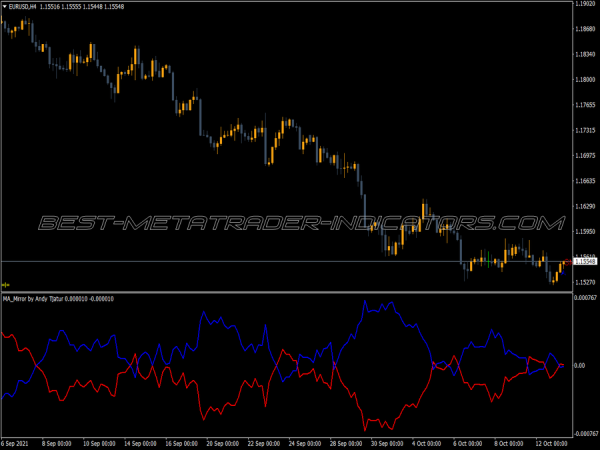Click the 8 Sep 00:00 time label
This screenshot has width=600, height=450.
pyautogui.click(x=56, y=443)
